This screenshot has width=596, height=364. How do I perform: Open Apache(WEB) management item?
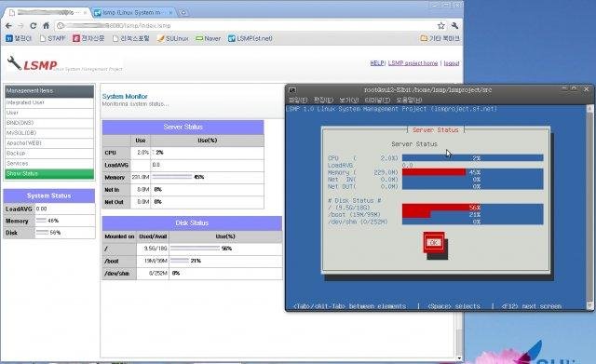click(49, 143)
